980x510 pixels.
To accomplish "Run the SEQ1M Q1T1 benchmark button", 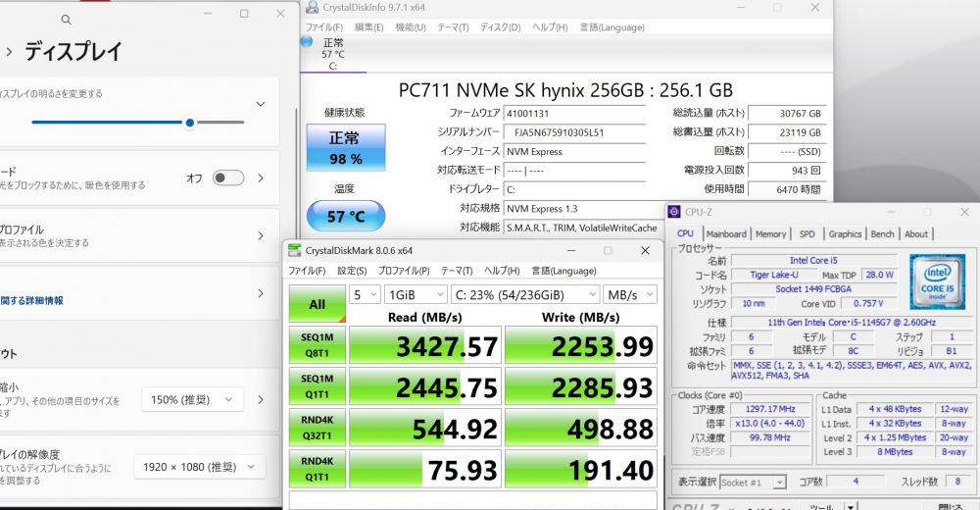I will [x=317, y=386].
